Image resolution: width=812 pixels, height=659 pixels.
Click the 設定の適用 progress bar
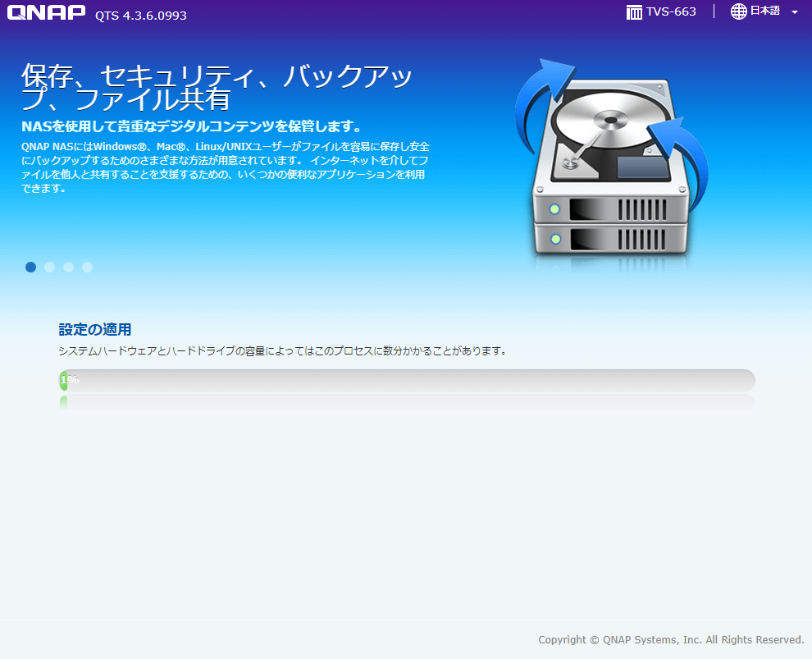click(x=407, y=380)
